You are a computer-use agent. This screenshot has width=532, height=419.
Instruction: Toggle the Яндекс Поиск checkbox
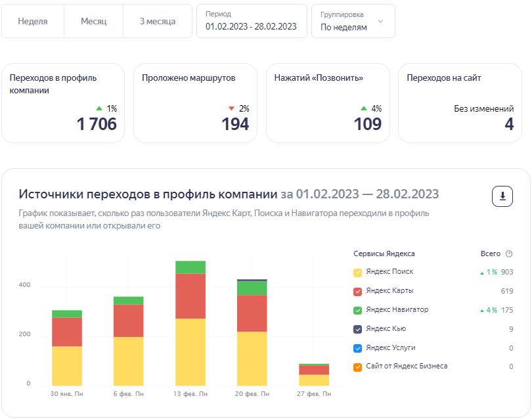click(x=358, y=273)
